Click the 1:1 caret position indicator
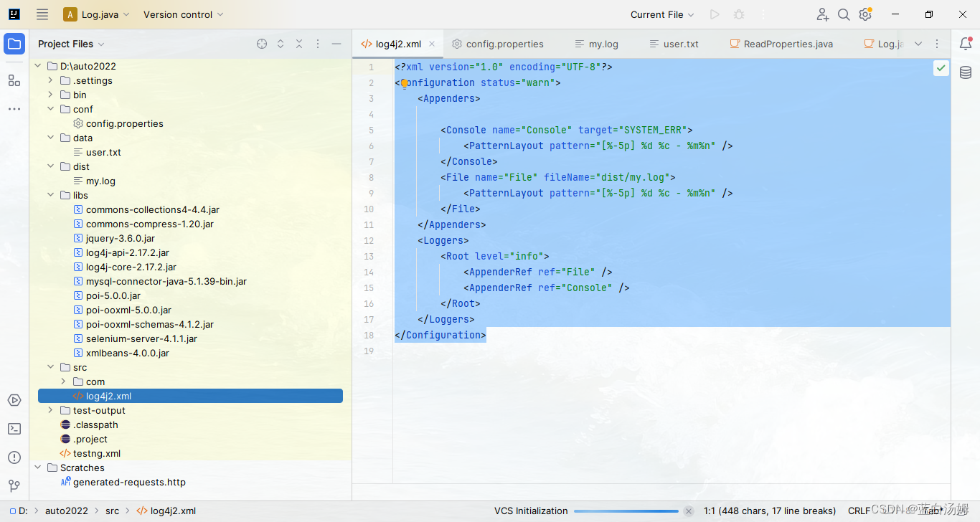Screen dimensions: 980x522 pos(770,511)
